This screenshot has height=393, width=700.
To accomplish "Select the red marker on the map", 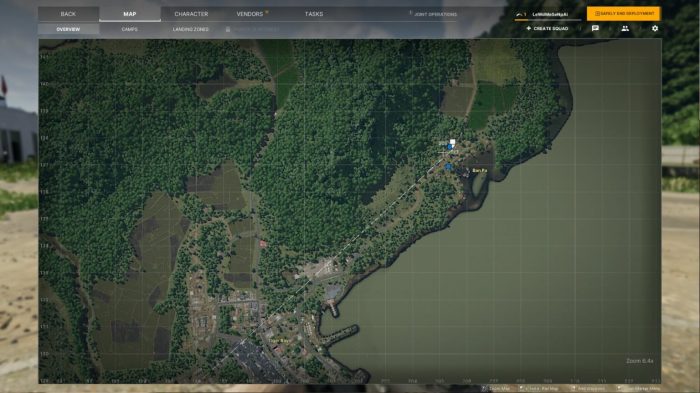I will click(x=263, y=243).
